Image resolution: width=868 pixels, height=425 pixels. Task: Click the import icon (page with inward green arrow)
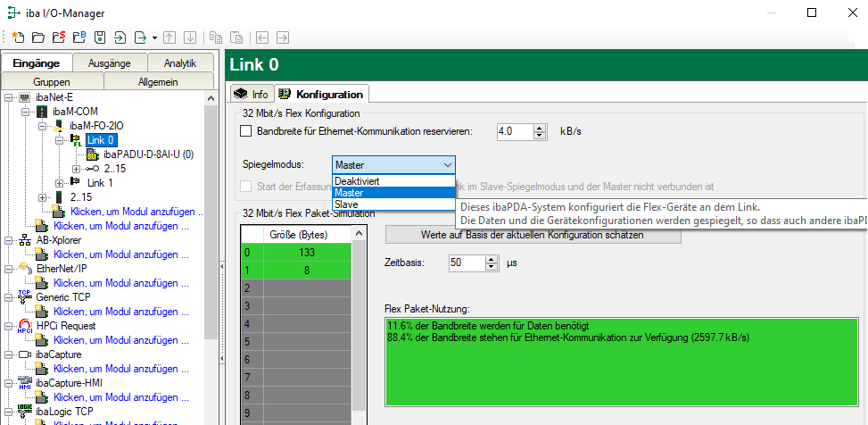(x=120, y=37)
